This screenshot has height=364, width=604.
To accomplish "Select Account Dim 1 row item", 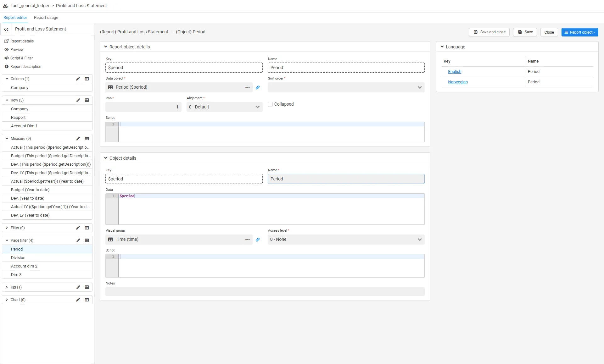I will point(47,126).
